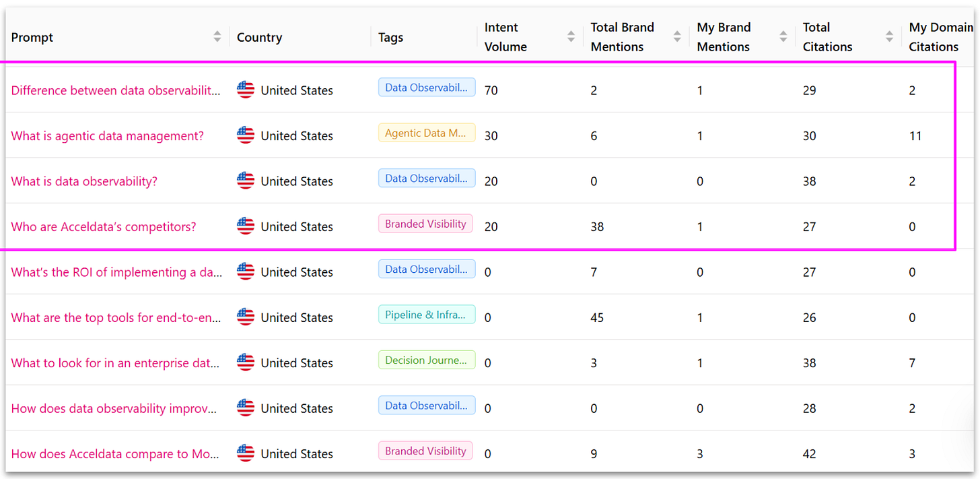Open 'How does data observability improv...' prompt
980x479 pixels.
click(114, 408)
